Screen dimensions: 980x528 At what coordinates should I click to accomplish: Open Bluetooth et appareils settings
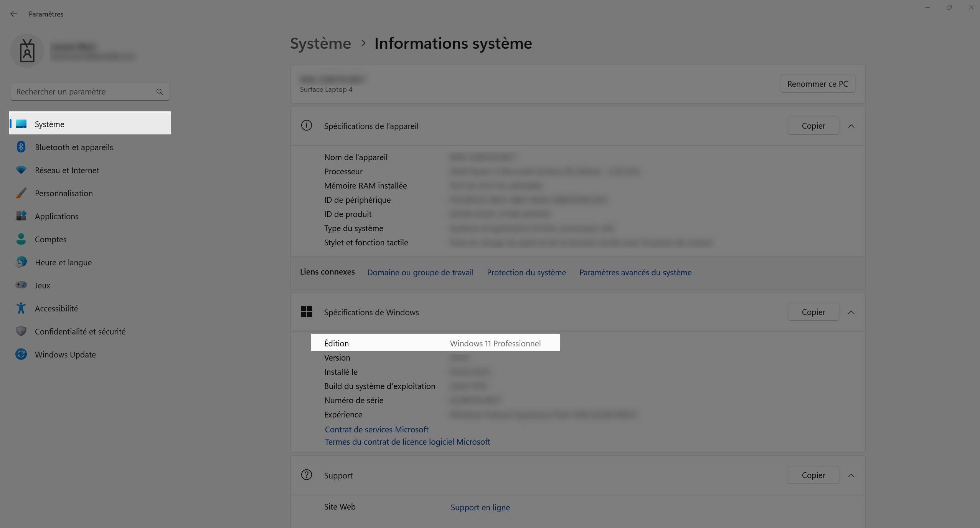(x=90, y=147)
